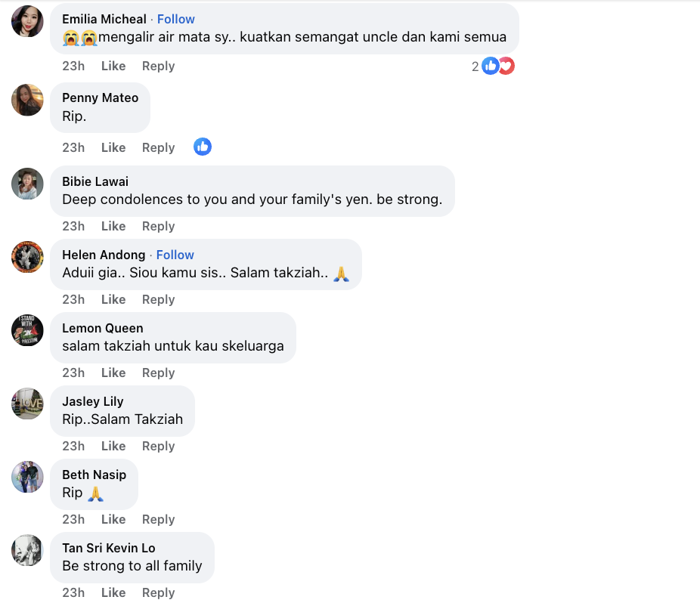This screenshot has height=603, width=700.
Task: Open Jasley Lily's profile name link
Action: pos(92,401)
